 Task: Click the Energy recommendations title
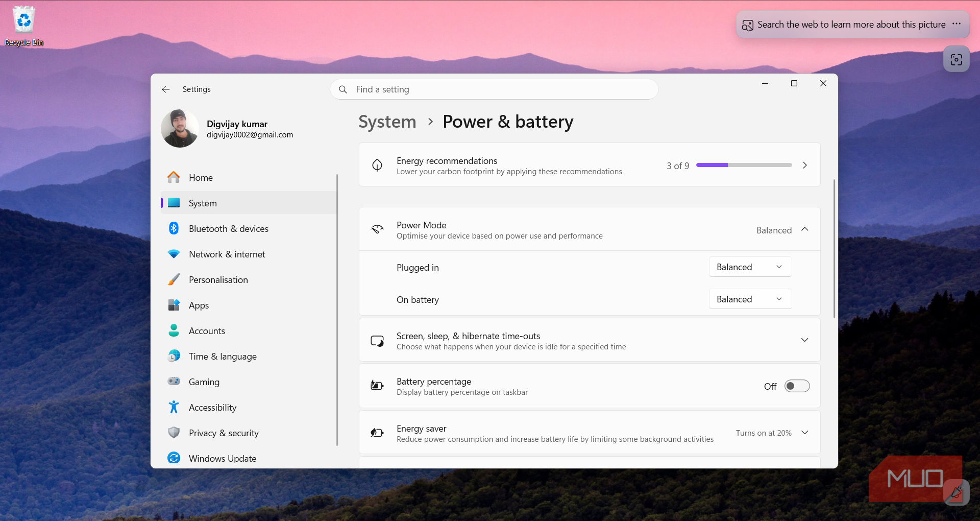pyautogui.click(x=447, y=161)
